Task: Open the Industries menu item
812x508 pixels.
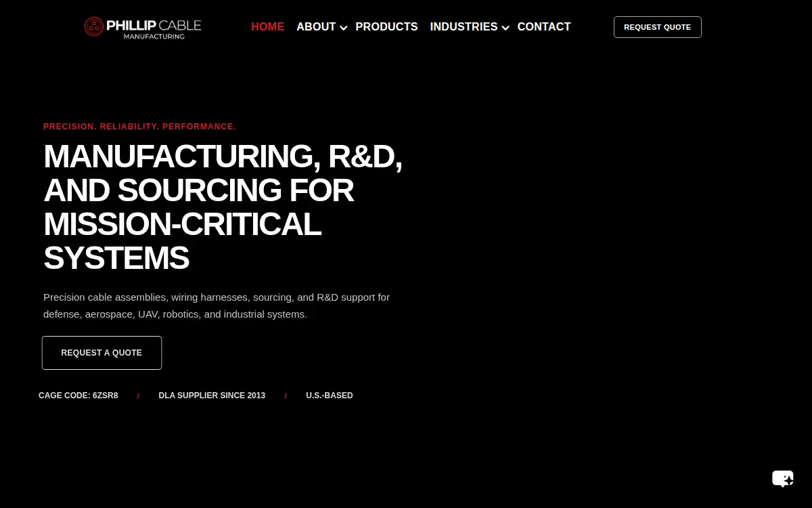Action: click(x=464, y=27)
